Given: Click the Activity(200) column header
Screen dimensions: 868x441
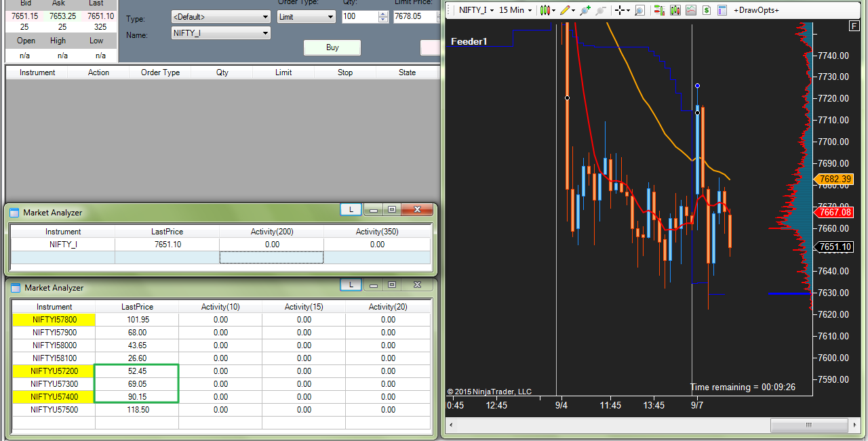Looking at the screenshot, I should pyautogui.click(x=272, y=232).
